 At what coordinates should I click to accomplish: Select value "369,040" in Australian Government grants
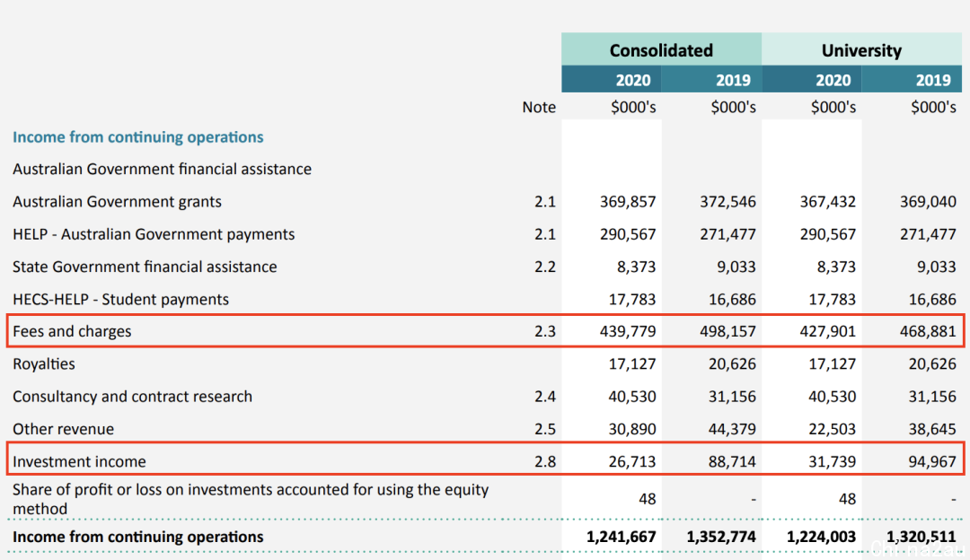coord(928,202)
